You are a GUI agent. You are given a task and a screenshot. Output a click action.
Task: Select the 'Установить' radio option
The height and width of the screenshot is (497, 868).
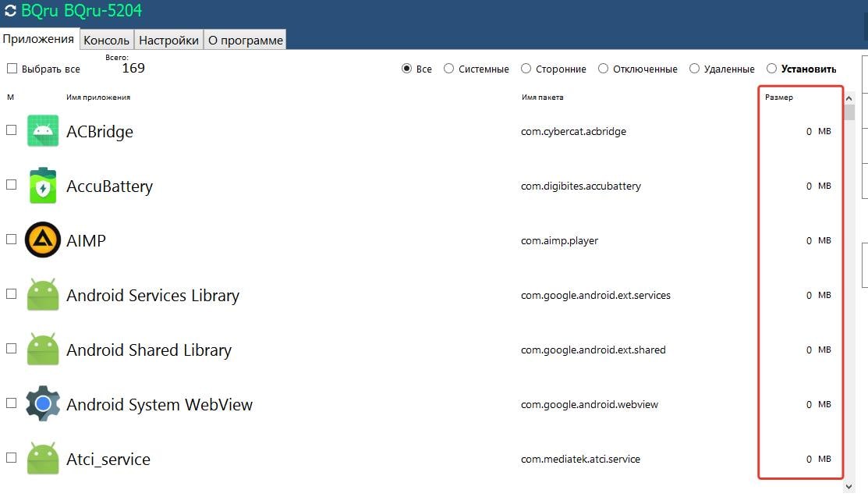tap(771, 68)
